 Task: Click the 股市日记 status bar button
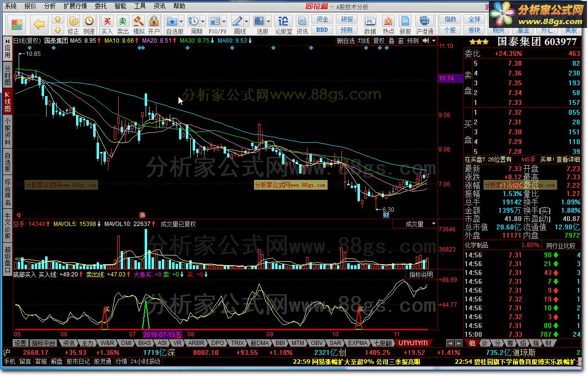coord(78,362)
